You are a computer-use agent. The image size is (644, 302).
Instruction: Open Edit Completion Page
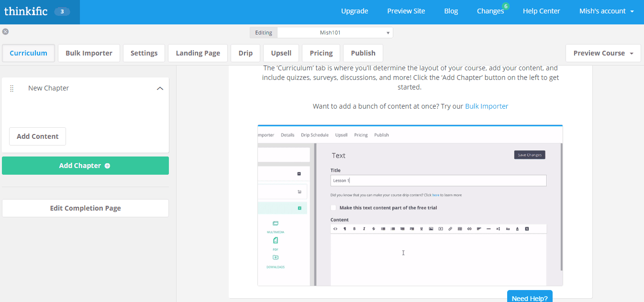pyautogui.click(x=85, y=208)
